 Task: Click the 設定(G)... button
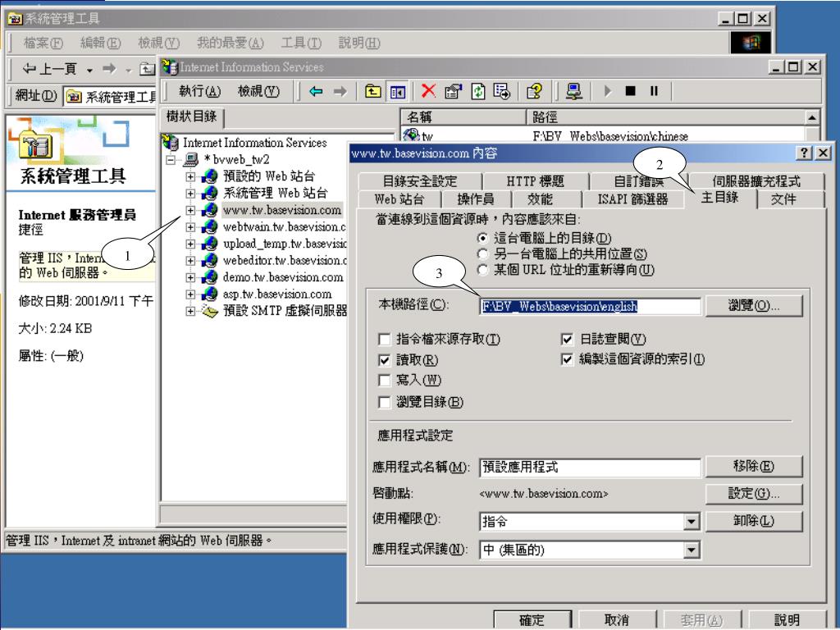[x=754, y=493]
